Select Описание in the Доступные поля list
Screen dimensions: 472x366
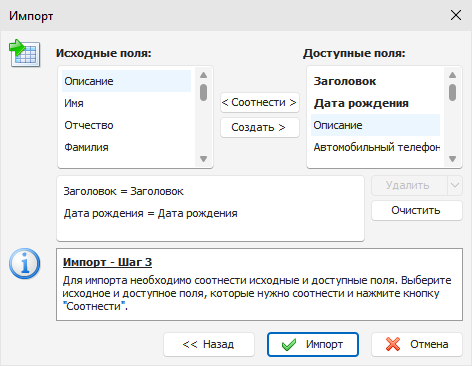(375, 125)
